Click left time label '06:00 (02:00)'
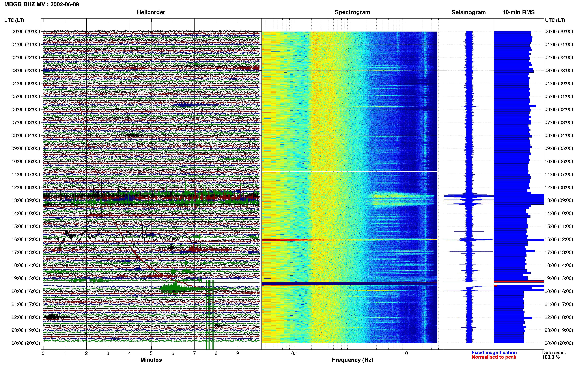 point(26,109)
